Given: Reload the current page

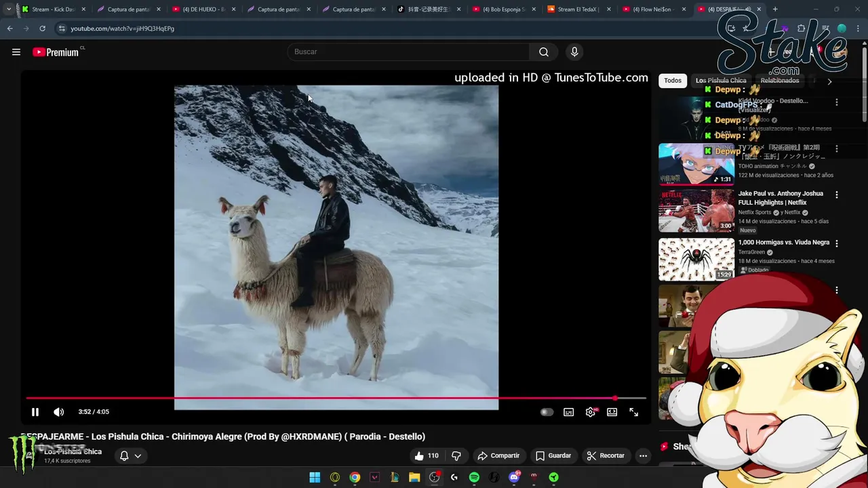Looking at the screenshot, I should pyautogui.click(x=42, y=28).
